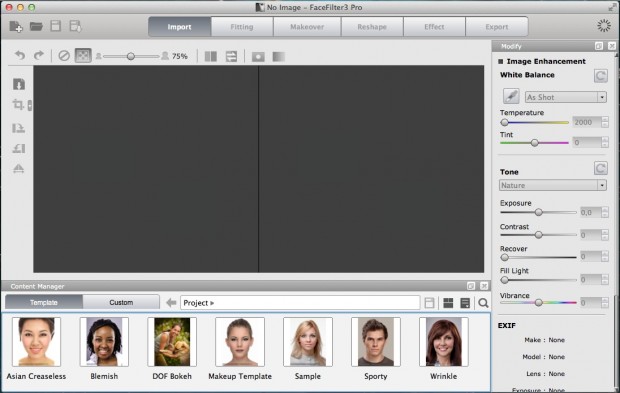Choose the Sporty template thumbnail

click(x=376, y=342)
